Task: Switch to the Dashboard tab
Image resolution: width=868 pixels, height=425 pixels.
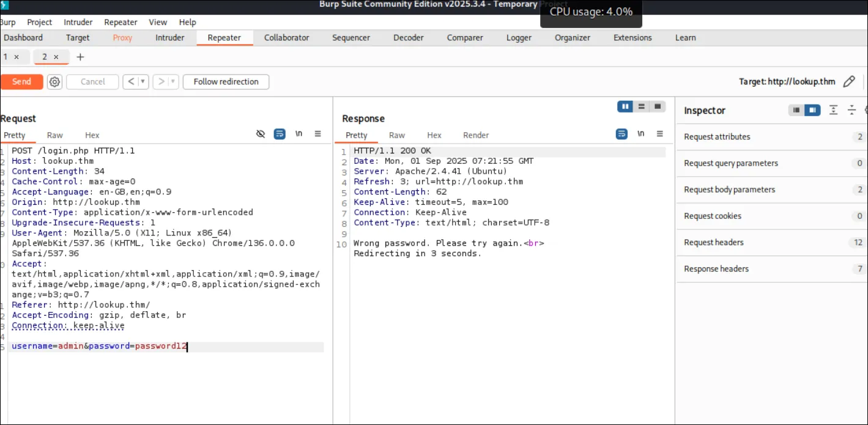Action: 23,37
